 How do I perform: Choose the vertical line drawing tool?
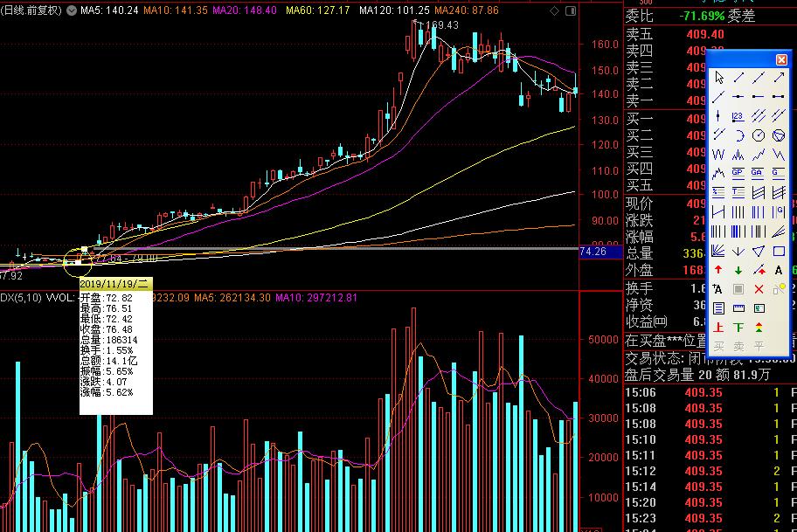[718, 116]
